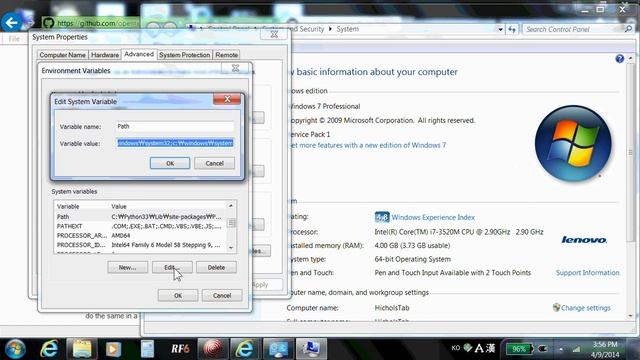
Task: Select the PROCESSOR_AR... variable row
Action: coord(140,236)
